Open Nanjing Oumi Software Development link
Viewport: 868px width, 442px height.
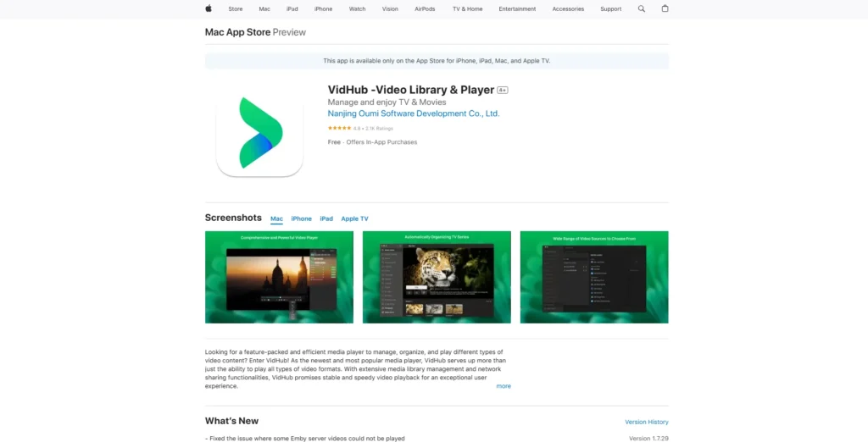[x=414, y=113]
